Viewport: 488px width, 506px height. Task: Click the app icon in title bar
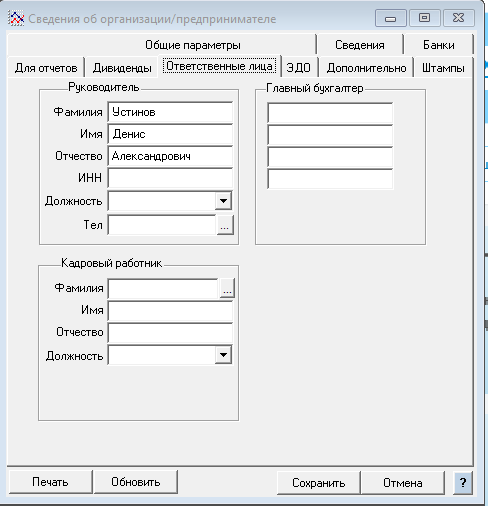[16, 18]
